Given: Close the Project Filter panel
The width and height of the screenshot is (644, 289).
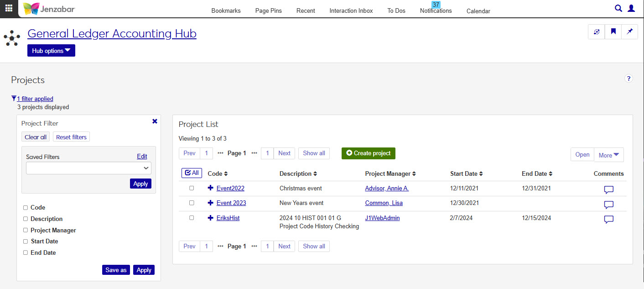Looking at the screenshot, I should click(x=155, y=121).
